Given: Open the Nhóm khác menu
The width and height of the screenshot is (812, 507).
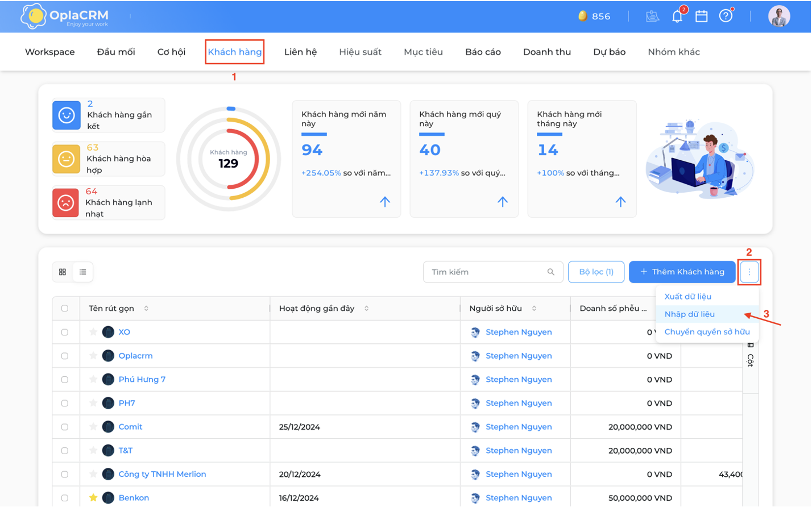Looking at the screenshot, I should (x=674, y=52).
